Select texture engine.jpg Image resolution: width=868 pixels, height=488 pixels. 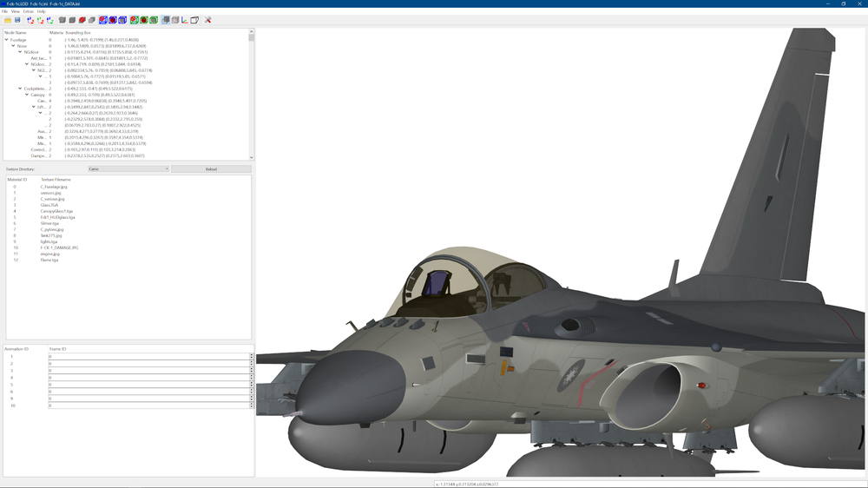[49, 254]
